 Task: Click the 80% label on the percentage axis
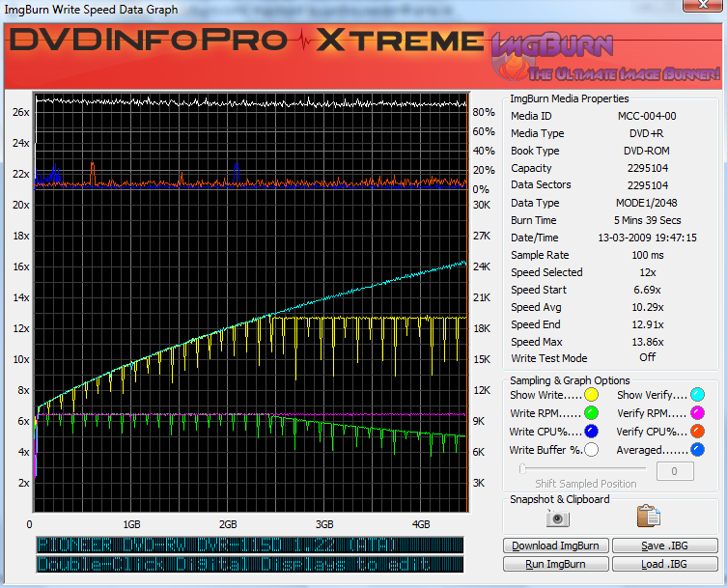point(484,112)
